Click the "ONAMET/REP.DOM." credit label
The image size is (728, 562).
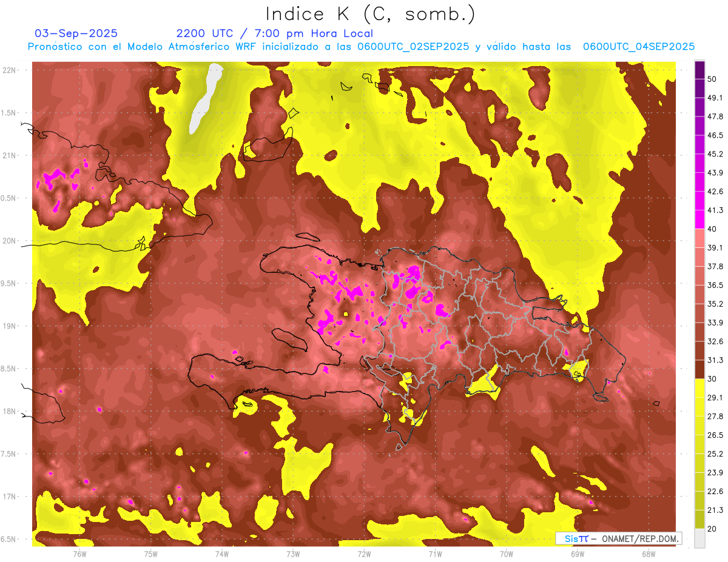click(x=641, y=538)
